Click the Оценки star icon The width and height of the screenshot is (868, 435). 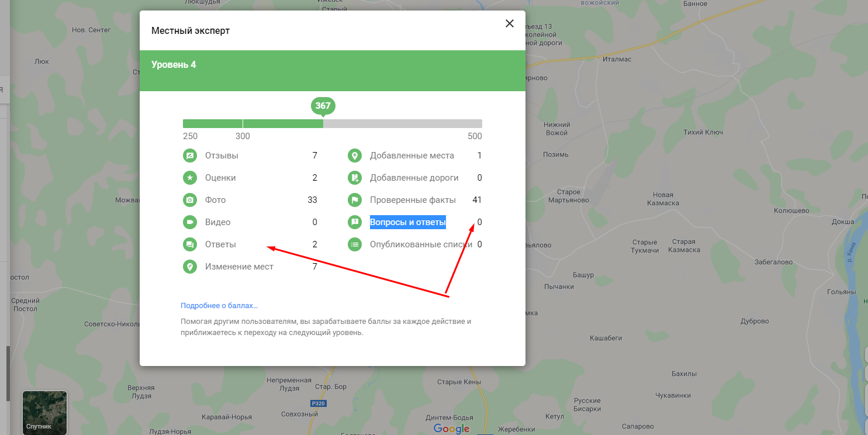189,178
